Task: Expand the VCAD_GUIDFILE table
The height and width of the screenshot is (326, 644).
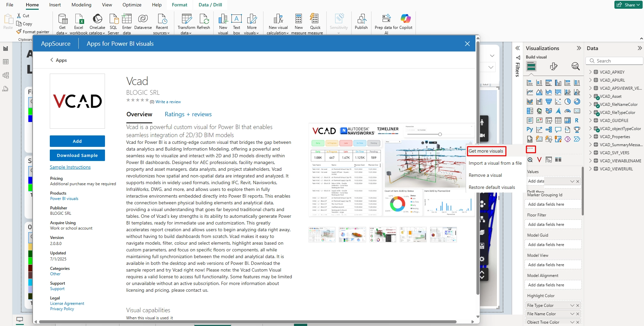Action: [590, 120]
